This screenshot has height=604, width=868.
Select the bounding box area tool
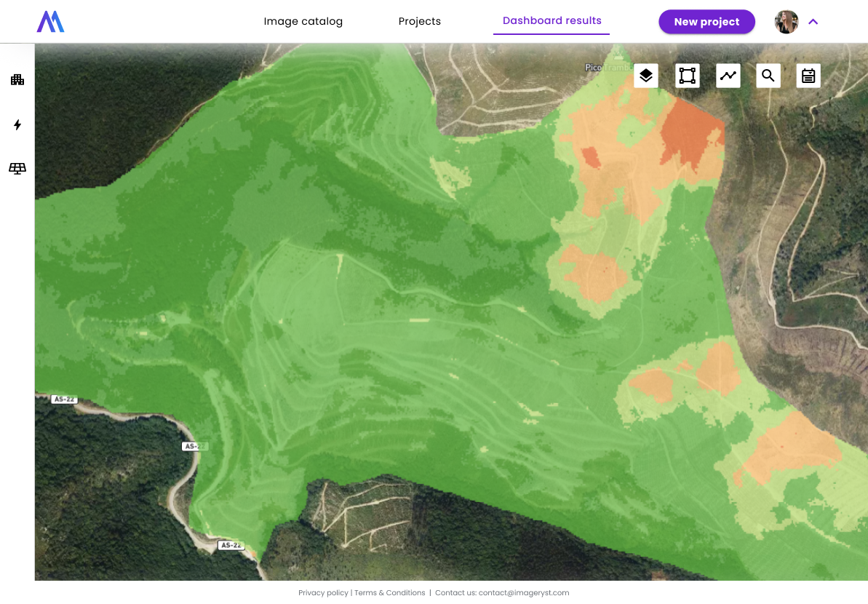(688, 76)
